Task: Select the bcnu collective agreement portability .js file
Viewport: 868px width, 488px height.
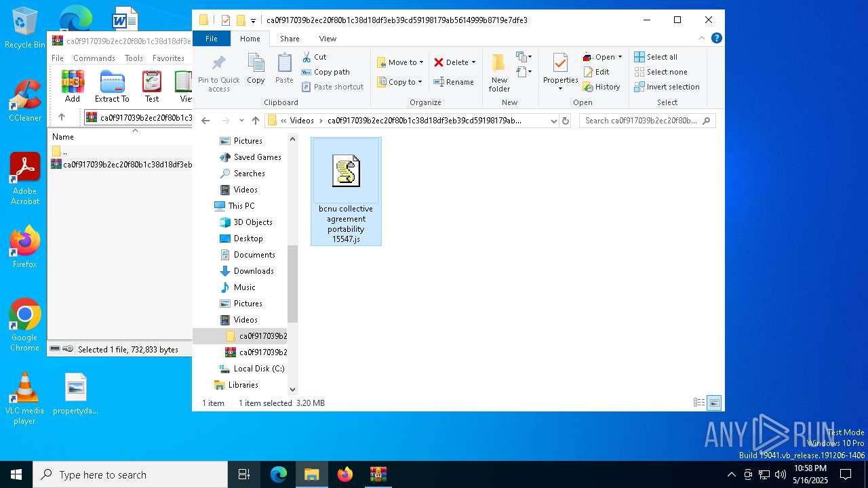Action: 346,191
